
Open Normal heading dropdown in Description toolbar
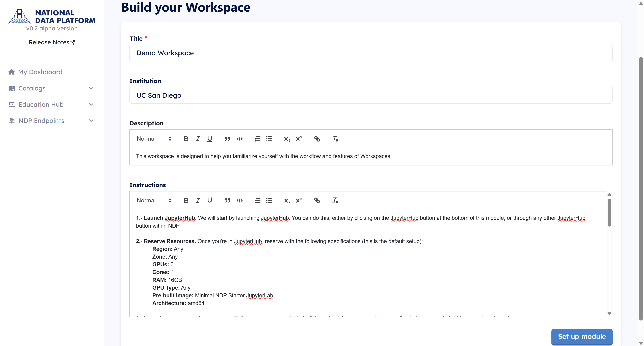tap(154, 139)
